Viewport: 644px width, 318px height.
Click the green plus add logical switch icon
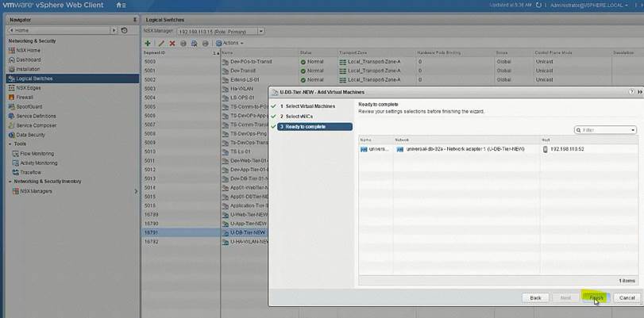point(148,43)
